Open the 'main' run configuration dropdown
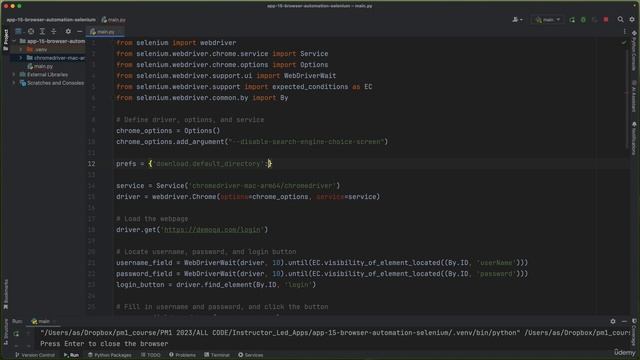This screenshot has width=640, height=360. pos(547,20)
